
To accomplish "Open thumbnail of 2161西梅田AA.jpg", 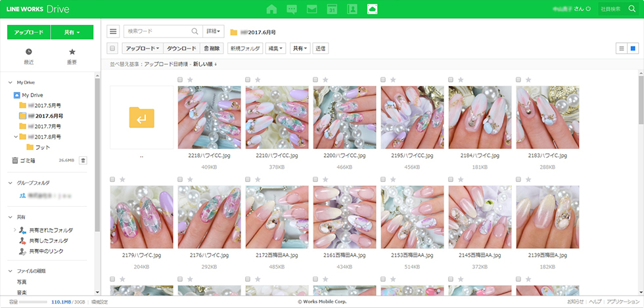I will coord(344,217).
